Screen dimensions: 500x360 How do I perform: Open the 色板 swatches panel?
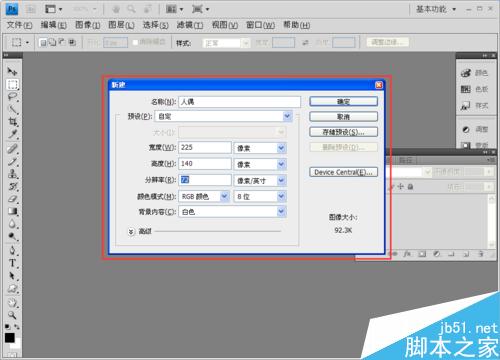(x=474, y=89)
